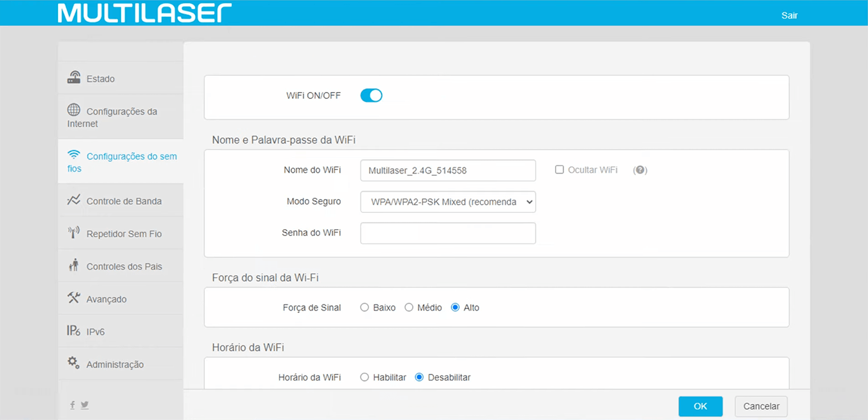Select Baixo signal strength option

click(365, 308)
